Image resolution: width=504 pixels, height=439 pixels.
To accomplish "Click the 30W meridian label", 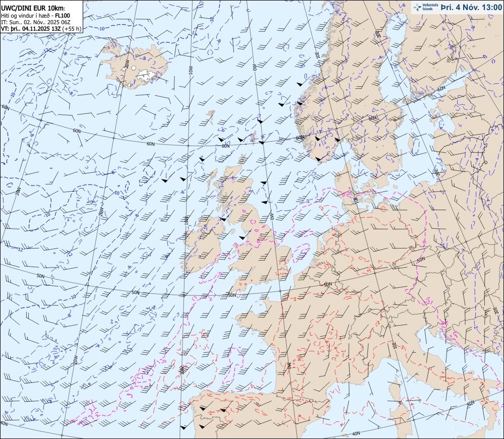I will 18,192.
